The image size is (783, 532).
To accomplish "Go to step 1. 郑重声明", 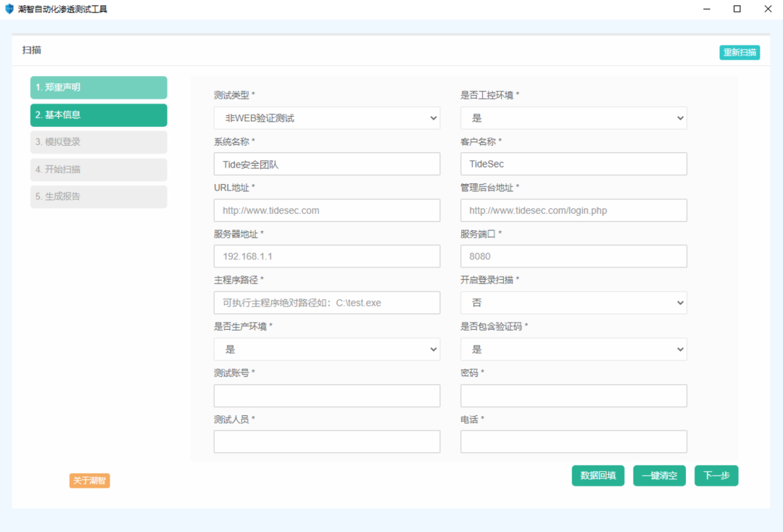I will point(99,87).
